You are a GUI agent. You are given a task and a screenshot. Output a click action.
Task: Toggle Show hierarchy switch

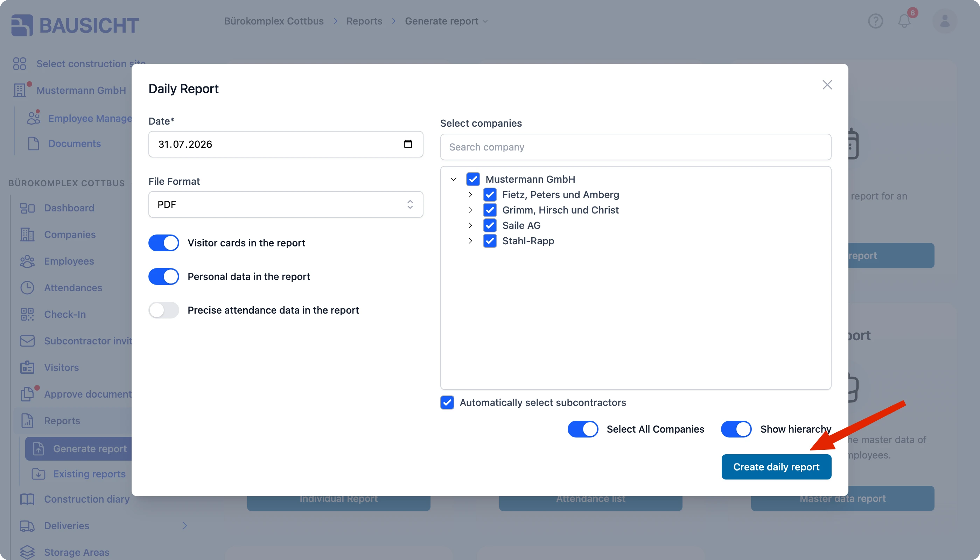(736, 429)
